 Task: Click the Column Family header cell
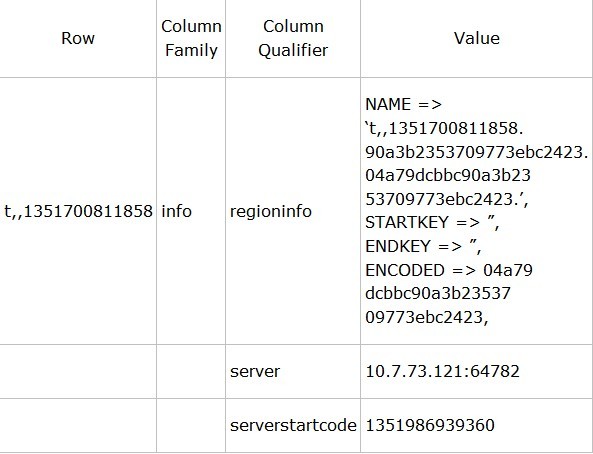tap(191, 38)
